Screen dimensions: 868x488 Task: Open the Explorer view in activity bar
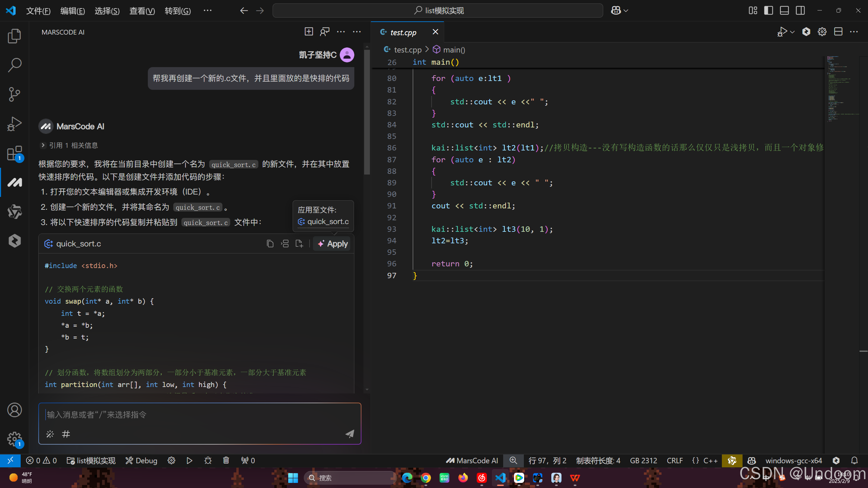click(x=14, y=36)
